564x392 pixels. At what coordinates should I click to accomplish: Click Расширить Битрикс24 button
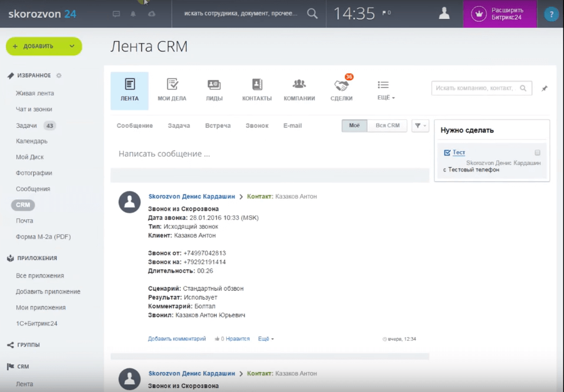(x=500, y=14)
